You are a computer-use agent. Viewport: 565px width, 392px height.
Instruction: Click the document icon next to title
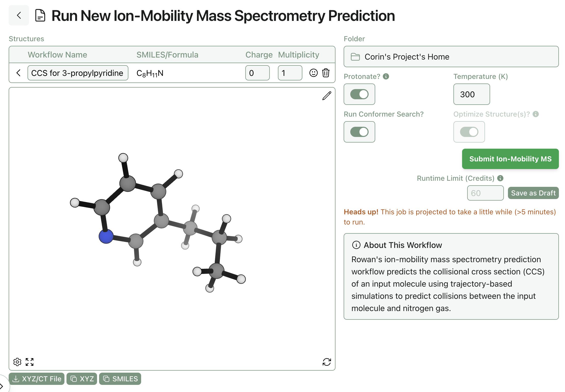40,16
